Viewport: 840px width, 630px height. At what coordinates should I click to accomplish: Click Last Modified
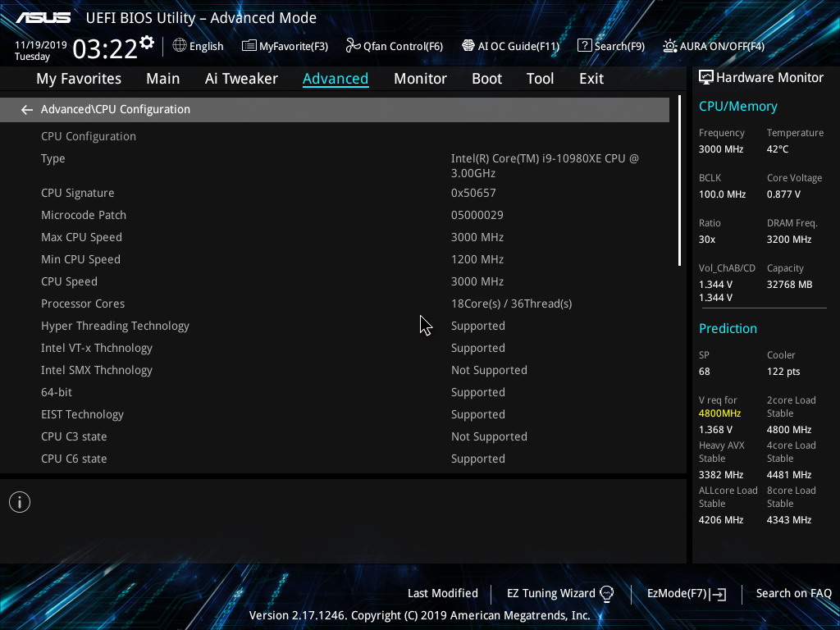pos(442,594)
